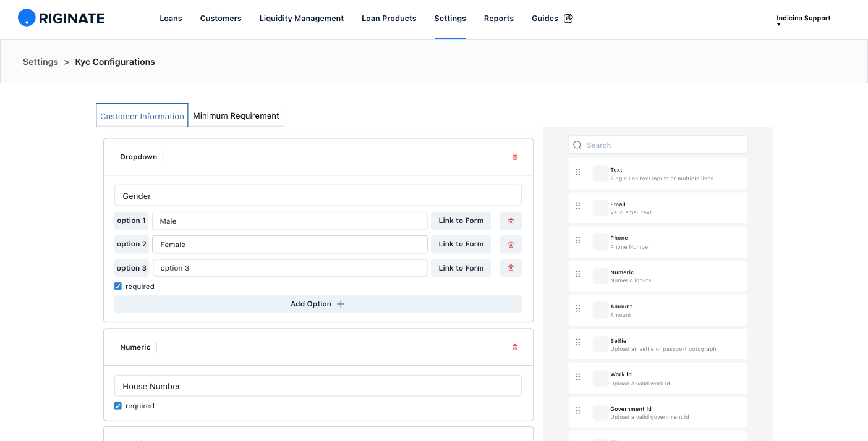868x441 pixels.
Task: Click the 'Numeric inputs' description text
Action: click(x=631, y=280)
